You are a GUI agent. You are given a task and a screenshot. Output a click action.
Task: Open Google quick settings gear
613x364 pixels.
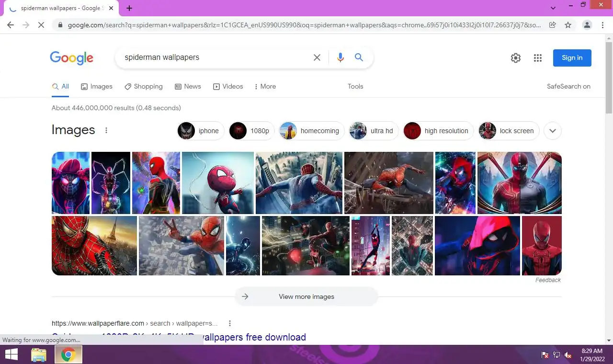516,58
